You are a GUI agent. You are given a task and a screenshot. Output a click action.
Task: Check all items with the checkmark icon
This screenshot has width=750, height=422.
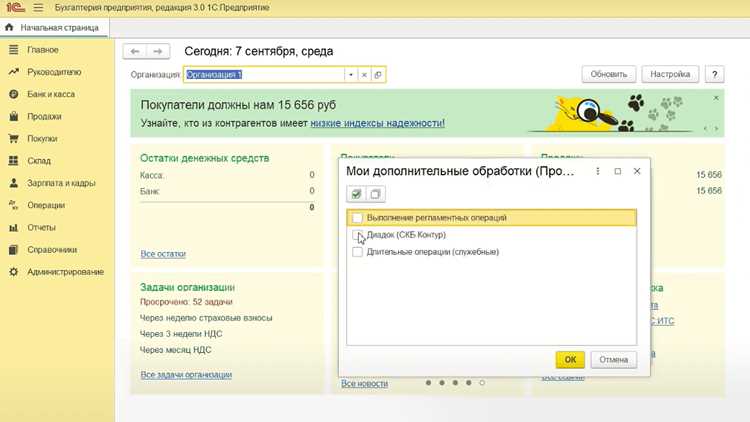coord(356,194)
